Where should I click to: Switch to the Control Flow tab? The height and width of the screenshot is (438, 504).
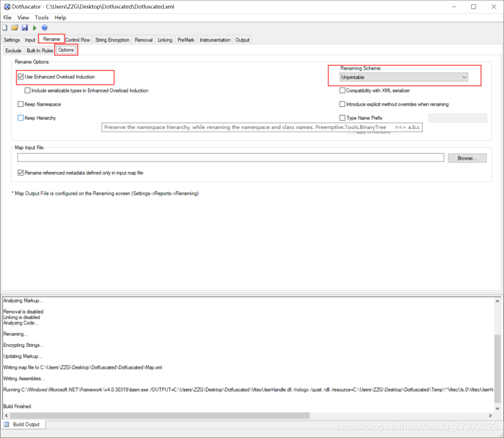[78, 40]
